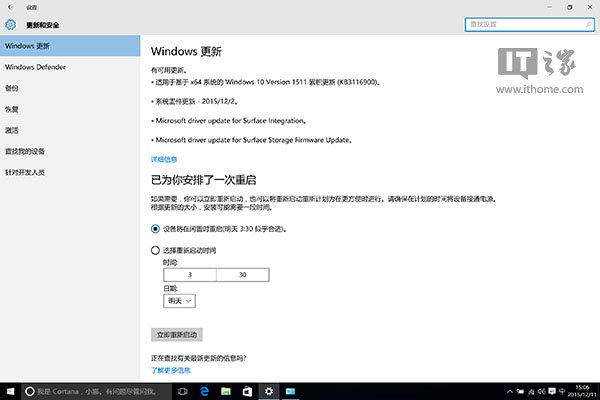Click the settings gear icon in header
Screen dimensions: 600x400
tap(10, 24)
